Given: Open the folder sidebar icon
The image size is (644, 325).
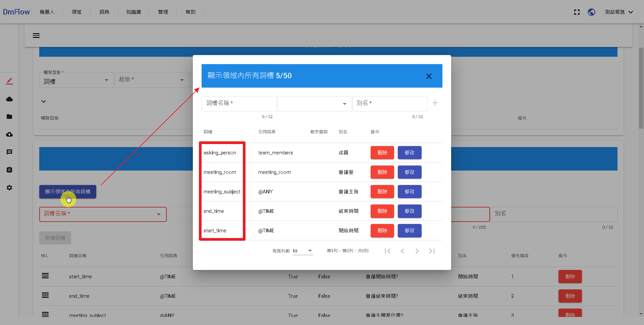Looking at the screenshot, I should coord(9,117).
